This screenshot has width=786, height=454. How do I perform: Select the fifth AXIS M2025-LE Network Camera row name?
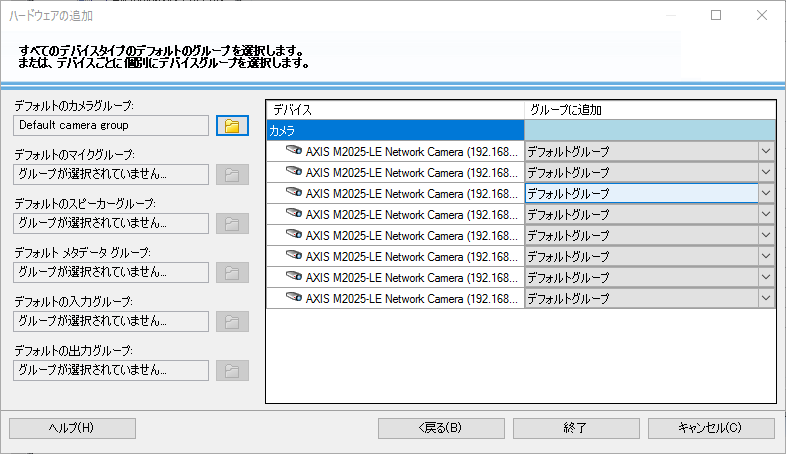click(x=411, y=236)
